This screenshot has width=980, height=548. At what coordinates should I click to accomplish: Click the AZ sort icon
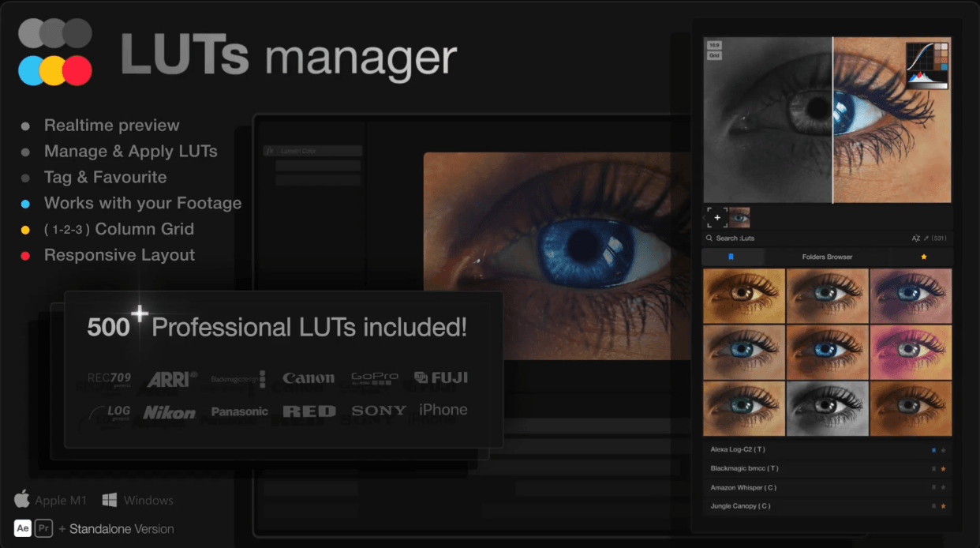[915, 238]
